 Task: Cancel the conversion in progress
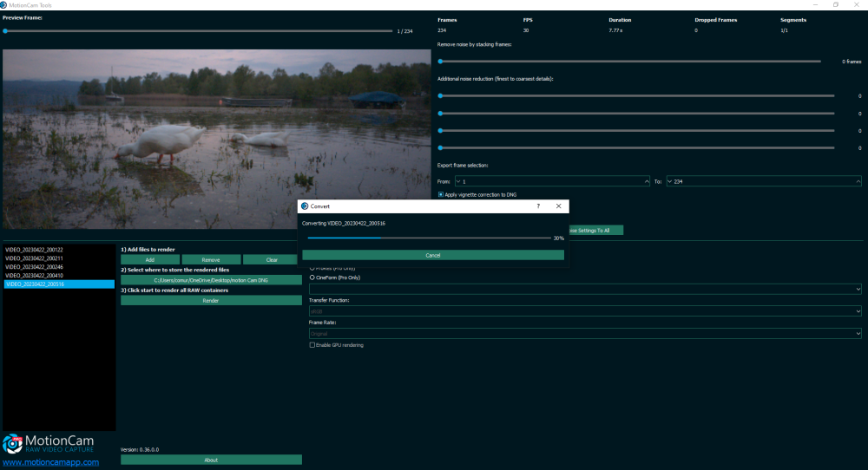coord(433,255)
